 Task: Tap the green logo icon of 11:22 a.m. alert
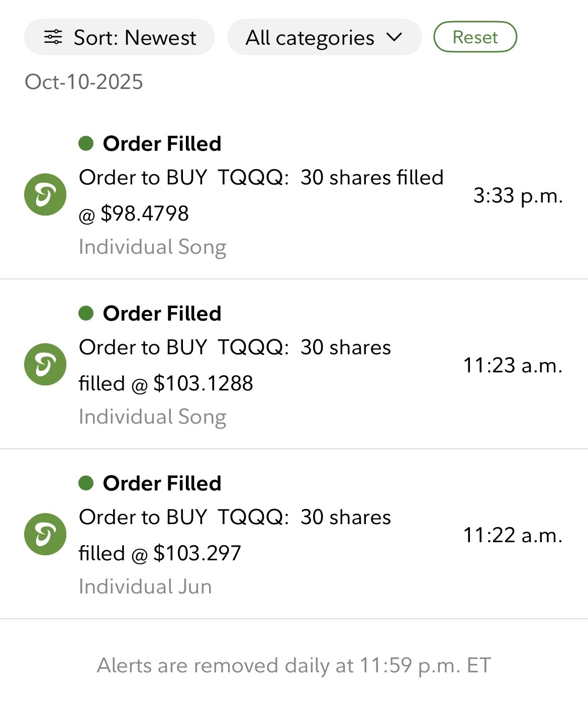45,534
